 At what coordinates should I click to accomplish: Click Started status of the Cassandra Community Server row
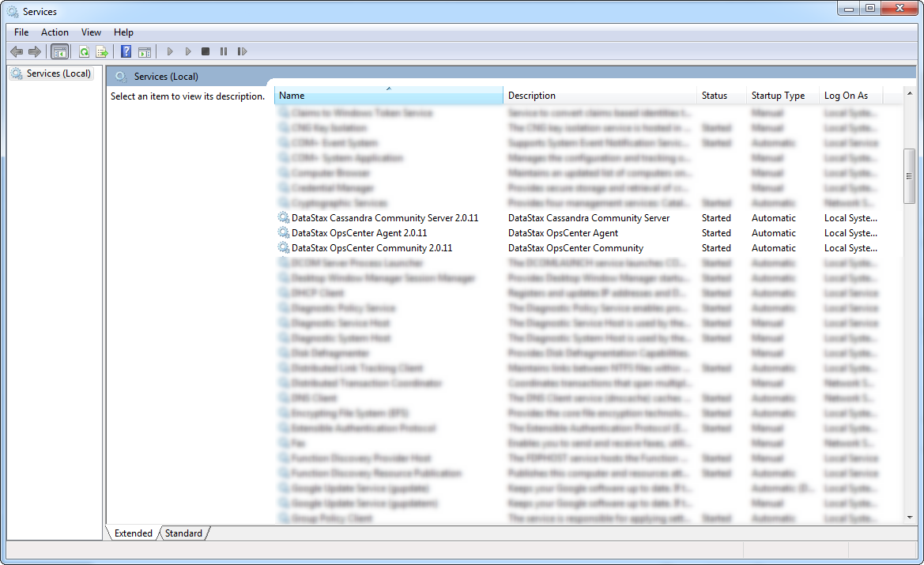pyautogui.click(x=716, y=218)
